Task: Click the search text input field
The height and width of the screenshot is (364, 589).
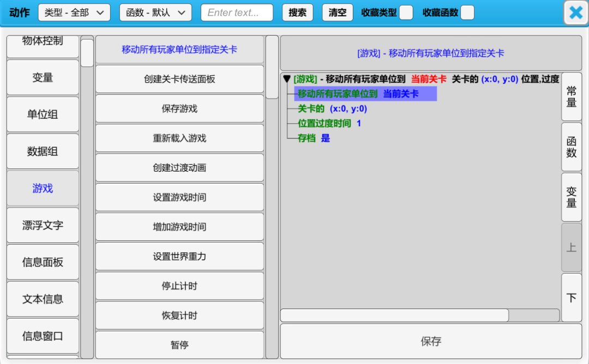Action: pos(237,13)
